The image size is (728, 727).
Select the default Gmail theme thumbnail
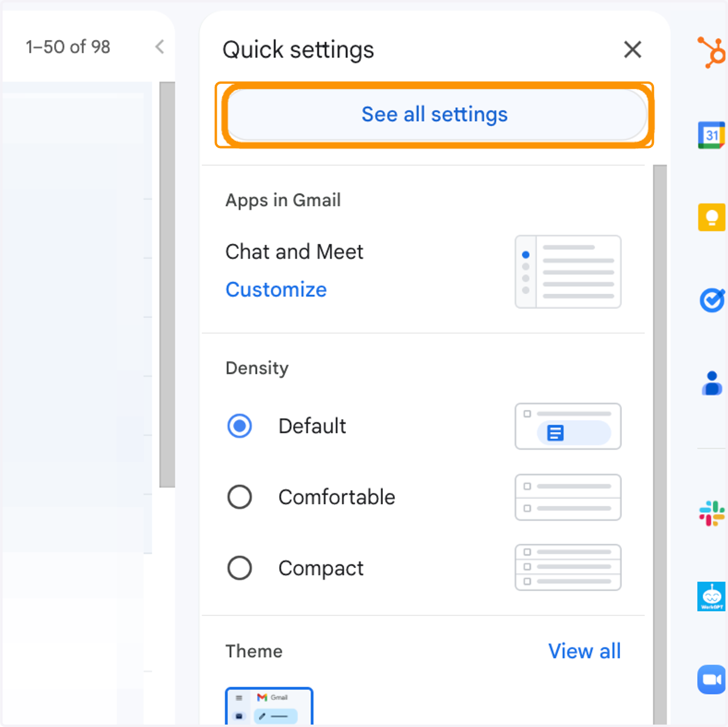[x=269, y=707]
